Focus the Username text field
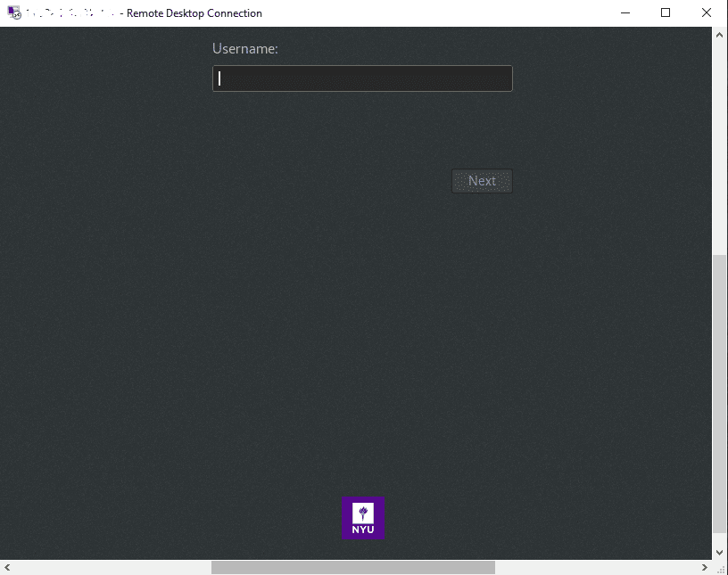The width and height of the screenshot is (728, 575). tap(362, 78)
